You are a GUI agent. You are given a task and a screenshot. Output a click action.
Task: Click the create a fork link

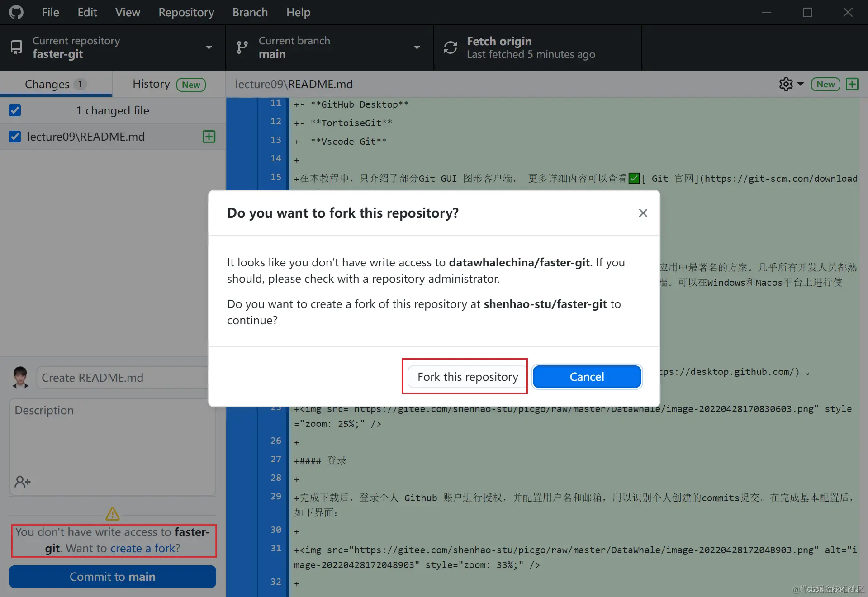[142, 548]
